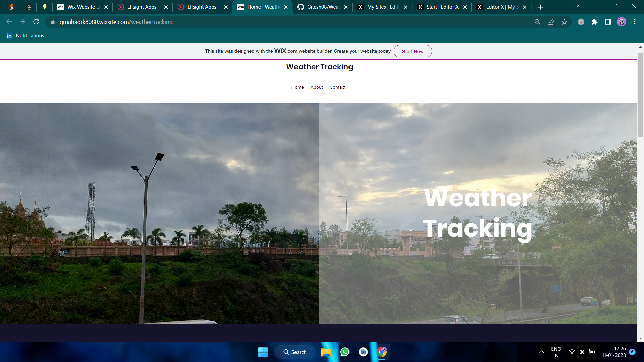Switch to the Gitesh08 GitHub tab
This screenshot has width=644, height=362.
322,7
